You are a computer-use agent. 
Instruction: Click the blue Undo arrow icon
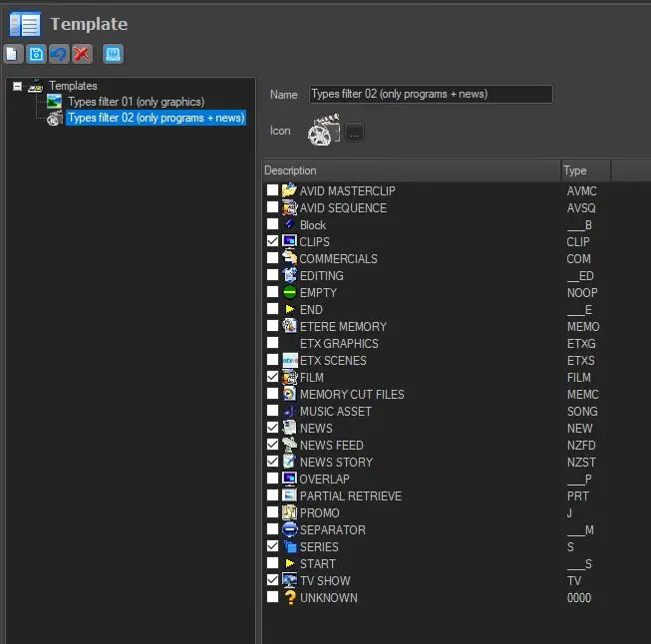[58, 54]
